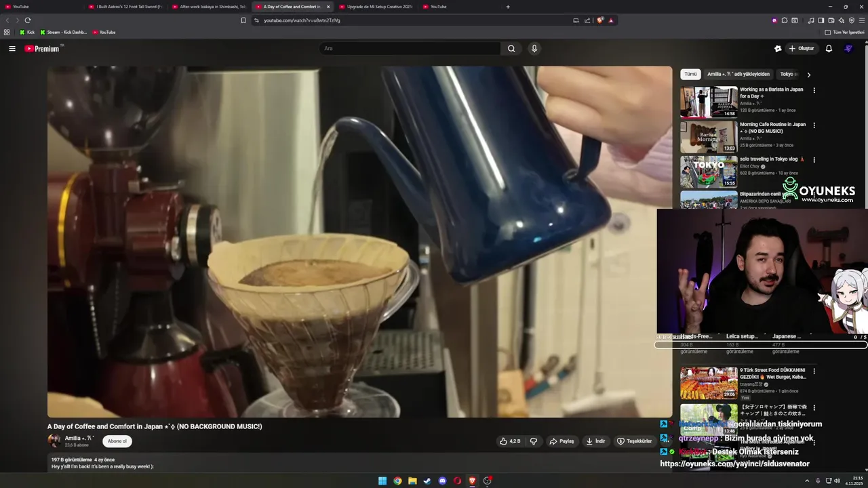This screenshot has height=488, width=868.
Task: Reload the page with the refresh icon
Action: pyautogui.click(x=28, y=20)
